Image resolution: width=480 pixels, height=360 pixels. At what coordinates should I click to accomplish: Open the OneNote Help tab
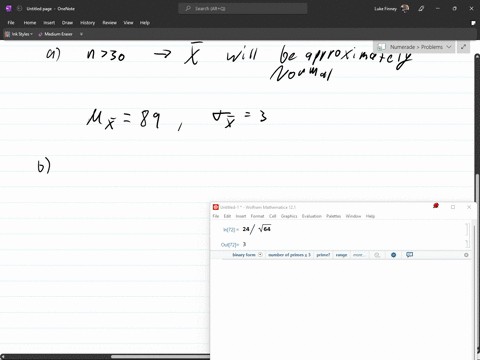(145, 23)
